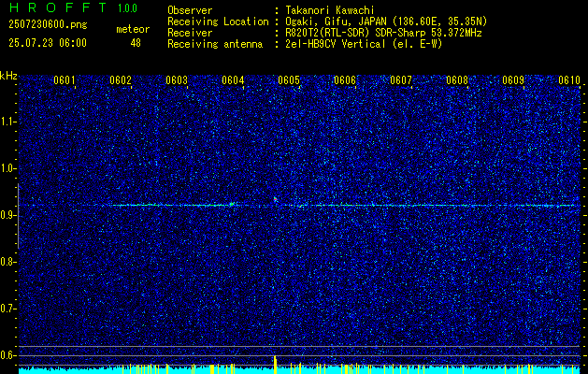Click the 0.9 kHz axis label

(7, 215)
